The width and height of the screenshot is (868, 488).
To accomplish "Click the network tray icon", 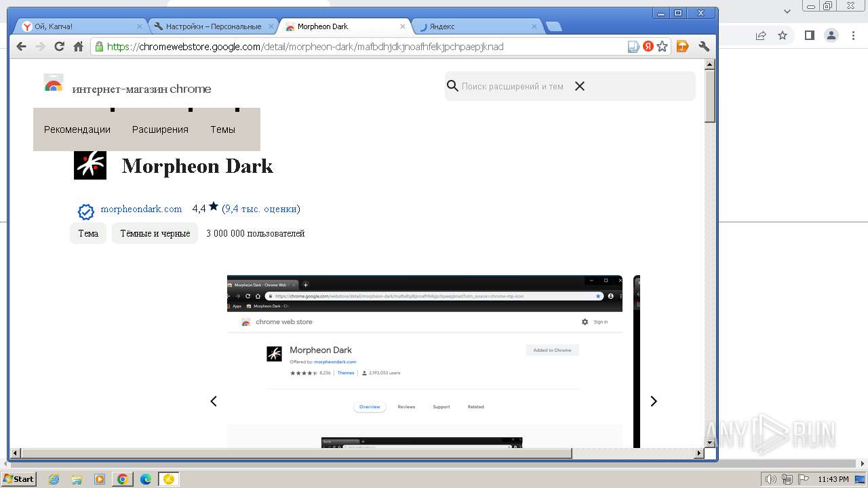I will tap(787, 479).
